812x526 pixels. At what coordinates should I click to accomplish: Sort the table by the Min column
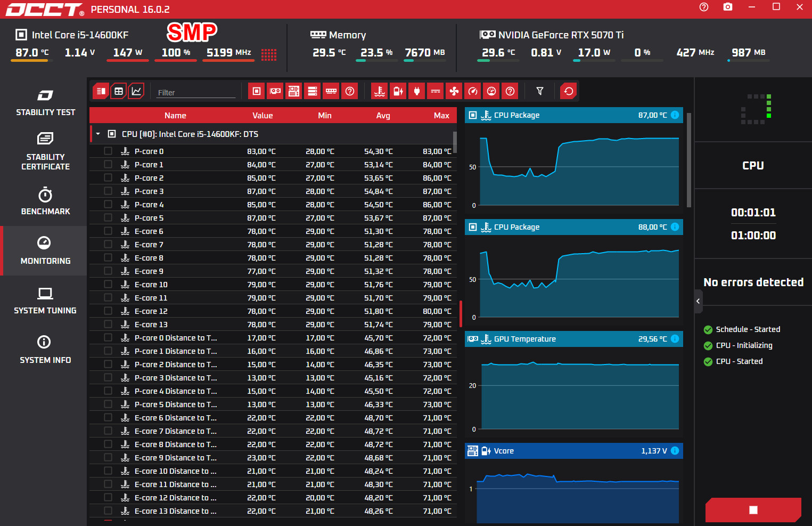325,116
